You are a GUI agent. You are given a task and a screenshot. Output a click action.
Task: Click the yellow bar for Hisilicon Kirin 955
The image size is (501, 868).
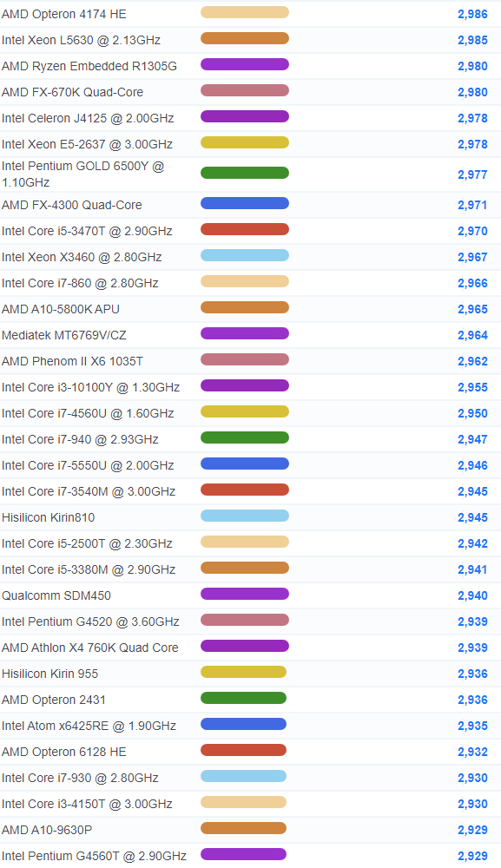(244, 672)
